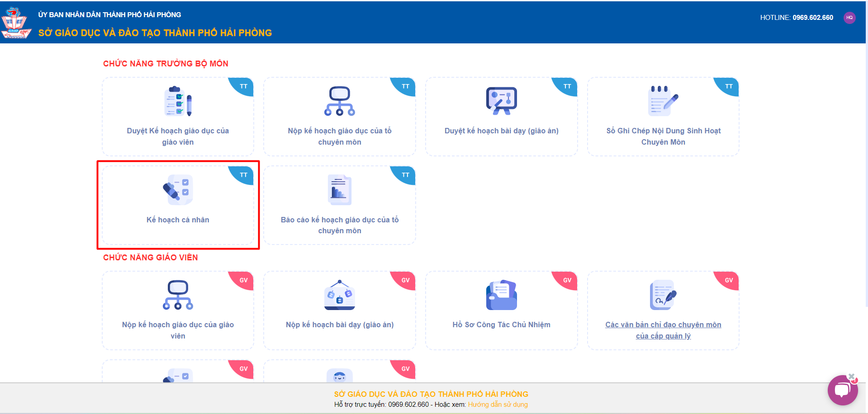
Task: Click Sở Giáo dục Hải Phòng logo
Action: (x=16, y=23)
